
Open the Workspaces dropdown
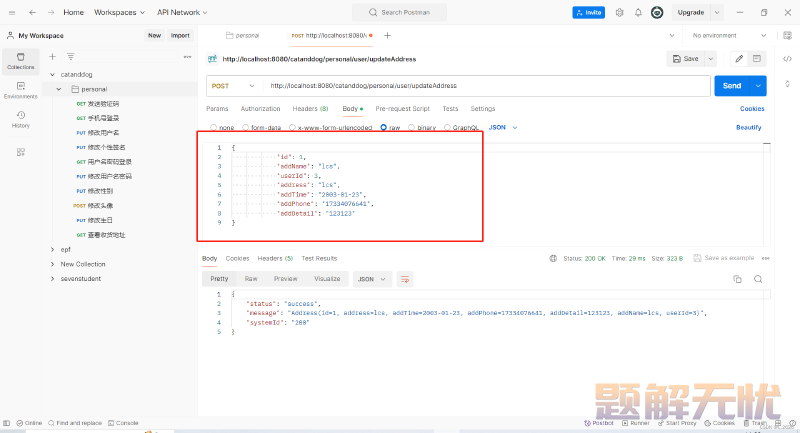[119, 12]
